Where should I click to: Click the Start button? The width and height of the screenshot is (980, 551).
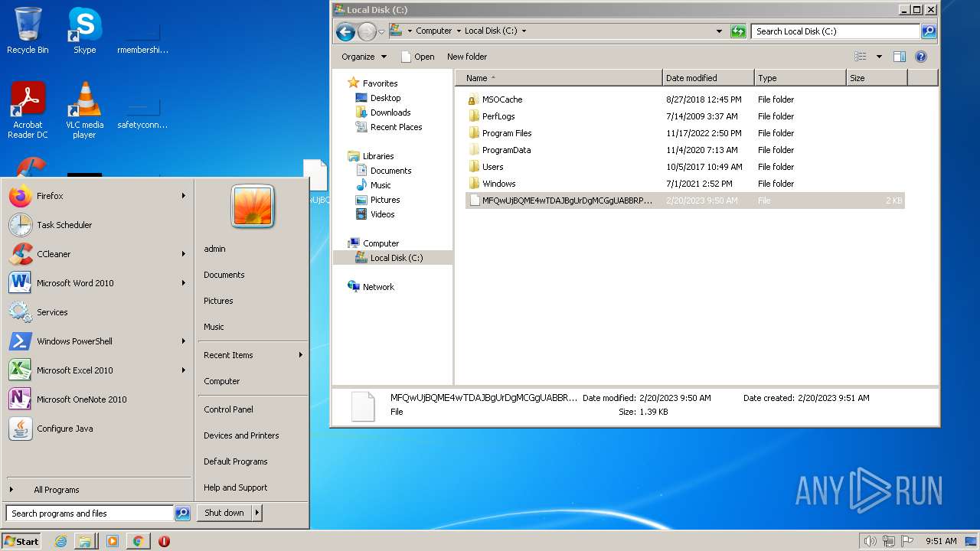tap(21, 541)
